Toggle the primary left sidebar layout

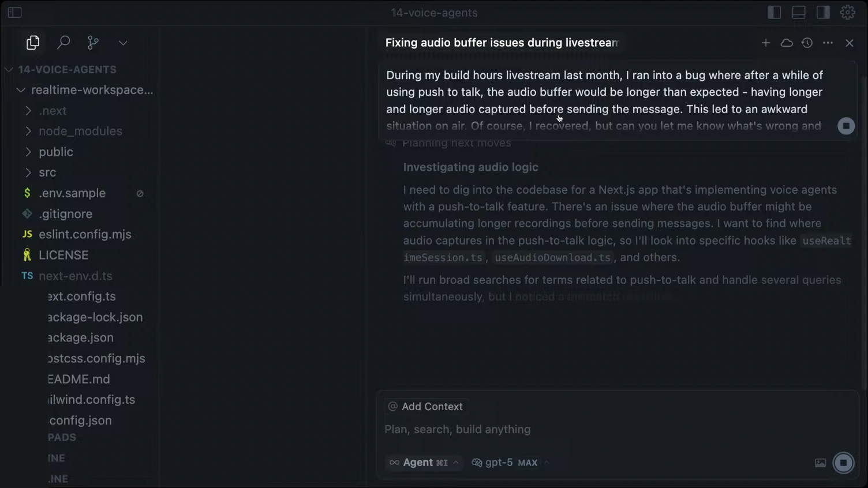[x=775, y=12]
